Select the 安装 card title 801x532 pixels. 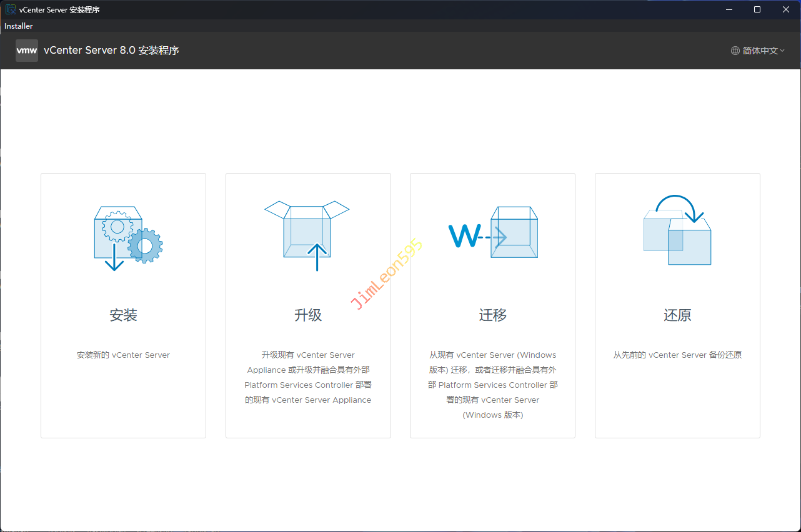(x=123, y=315)
